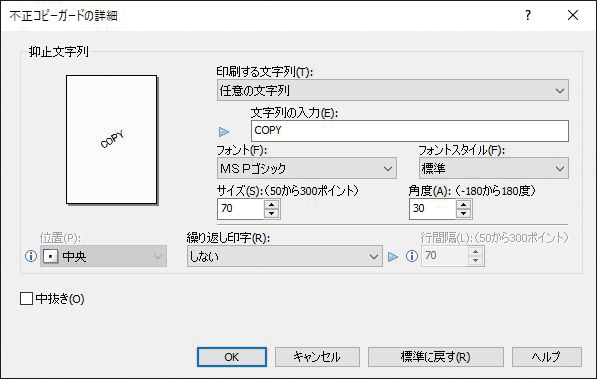Click the ヘルプ button
The height and width of the screenshot is (379, 597).
coord(546,357)
